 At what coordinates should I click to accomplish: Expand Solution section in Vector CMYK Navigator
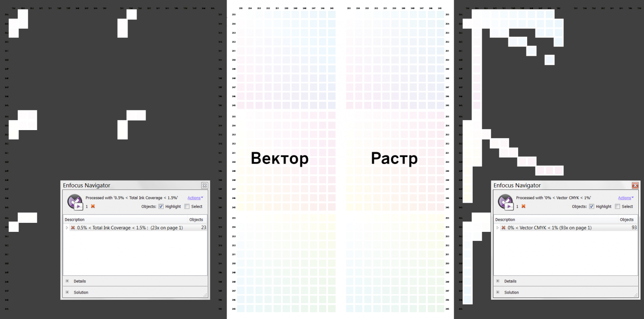pyautogui.click(x=498, y=292)
